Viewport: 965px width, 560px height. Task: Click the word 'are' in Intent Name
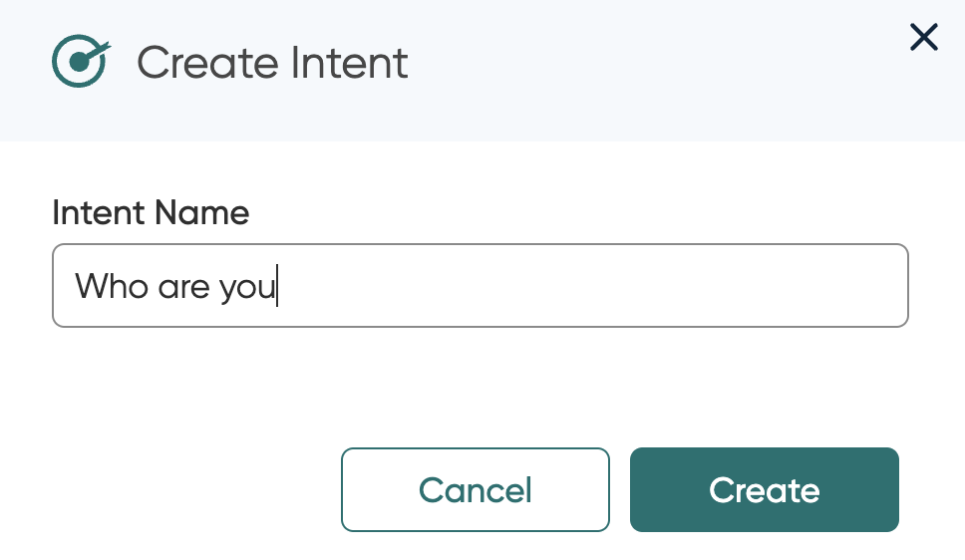[x=183, y=288]
